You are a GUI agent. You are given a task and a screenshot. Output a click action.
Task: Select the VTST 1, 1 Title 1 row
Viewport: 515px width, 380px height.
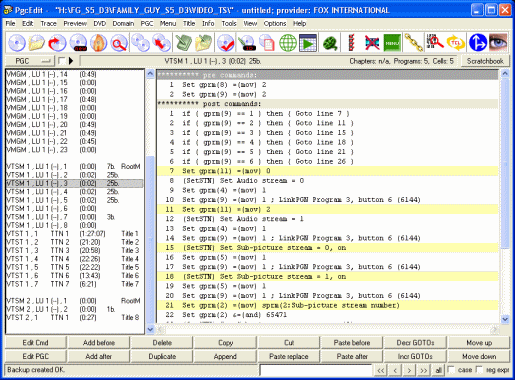click(x=75, y=234)
